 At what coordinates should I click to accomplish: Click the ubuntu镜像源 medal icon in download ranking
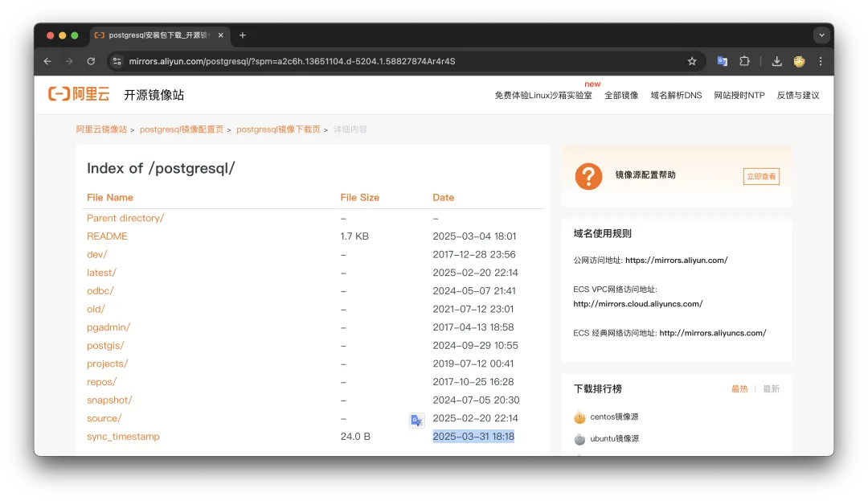[x=579, y=438]
